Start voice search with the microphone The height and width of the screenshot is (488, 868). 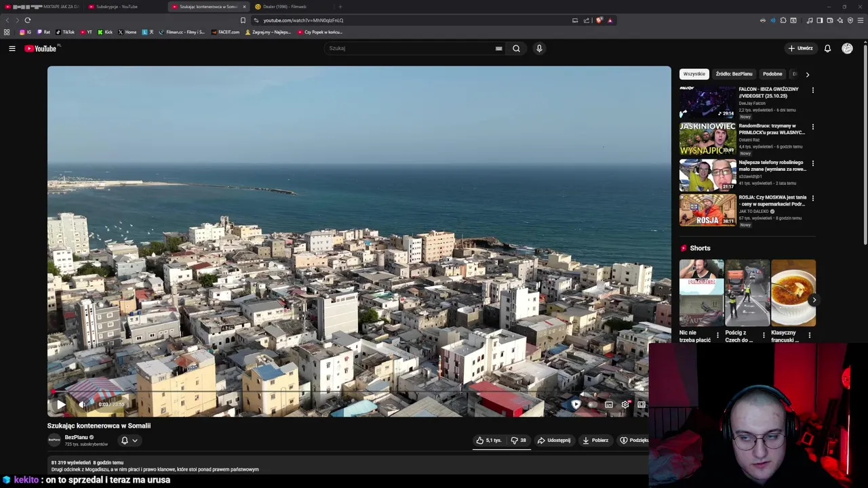pyautogui.click(x=539, y=48)
